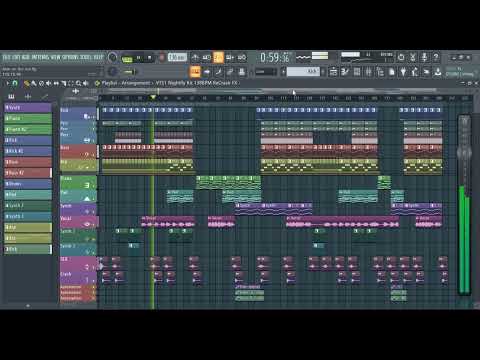Toggle the highlighted orange countdown icon
Image resolution: width=480 pixels, height=360 pixels.
coord(218,58)
